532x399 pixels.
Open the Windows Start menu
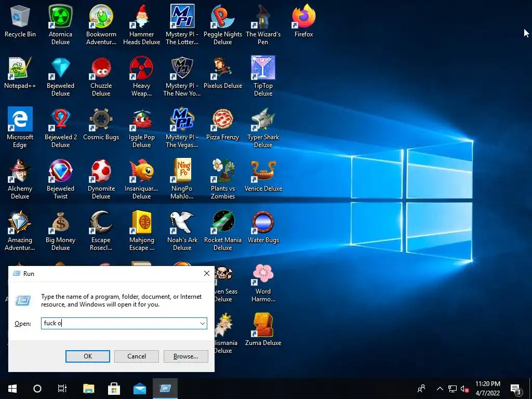point(12,389)
